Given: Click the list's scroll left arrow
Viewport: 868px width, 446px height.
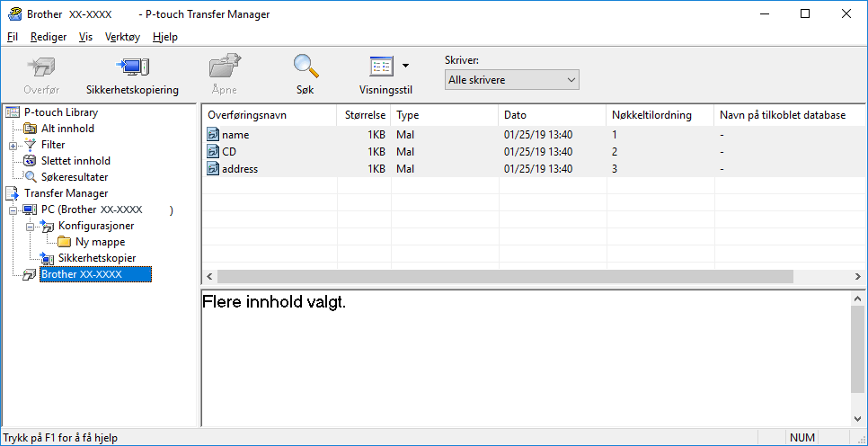Looking at the screenshot, I should [209, 276].
